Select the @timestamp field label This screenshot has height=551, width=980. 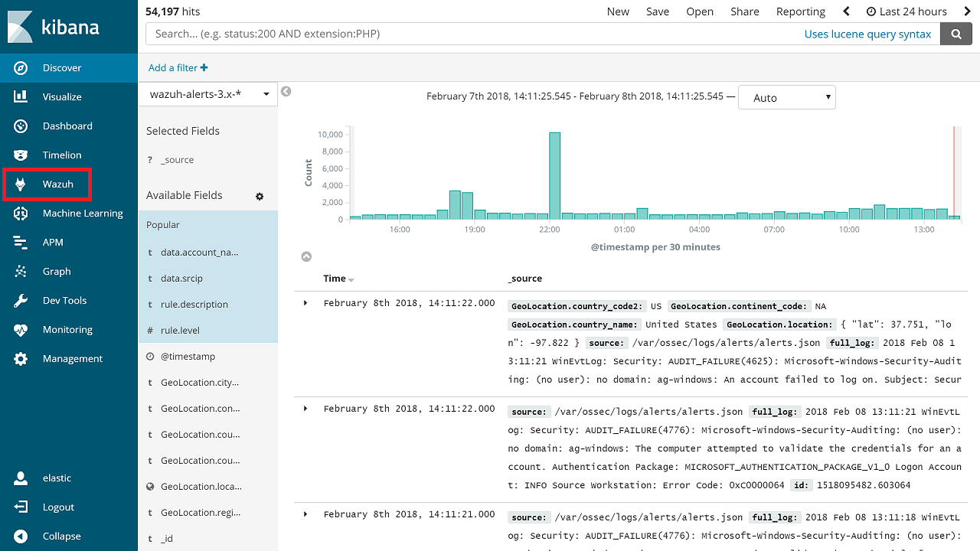(188, 357)
